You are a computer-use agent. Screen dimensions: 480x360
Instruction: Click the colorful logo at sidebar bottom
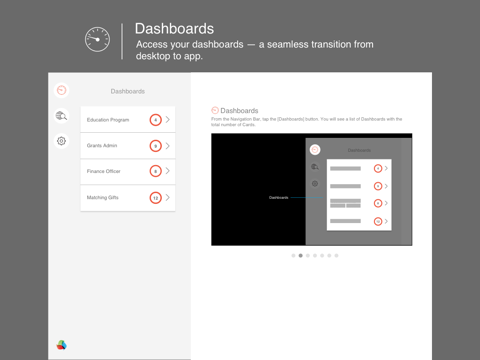click(62, 345)
